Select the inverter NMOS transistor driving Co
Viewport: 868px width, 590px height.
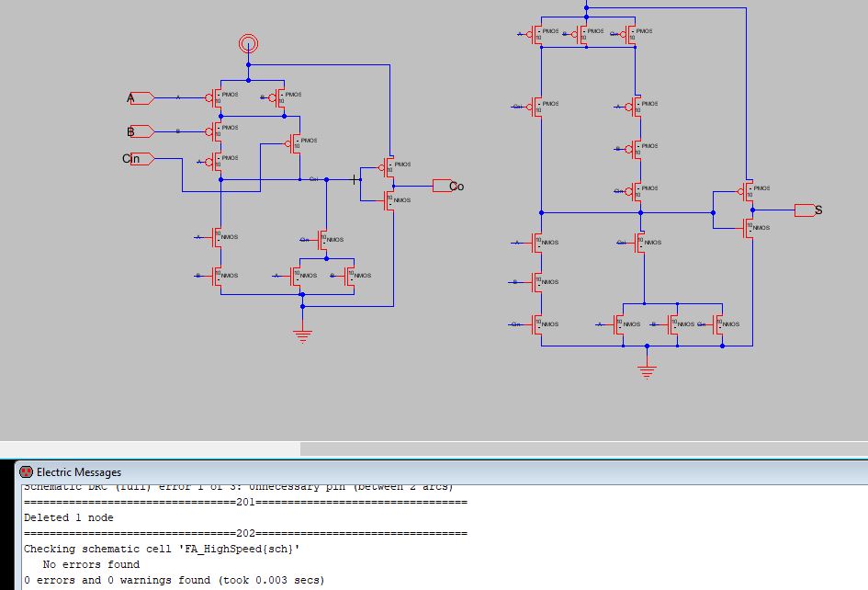click(389, 199)
